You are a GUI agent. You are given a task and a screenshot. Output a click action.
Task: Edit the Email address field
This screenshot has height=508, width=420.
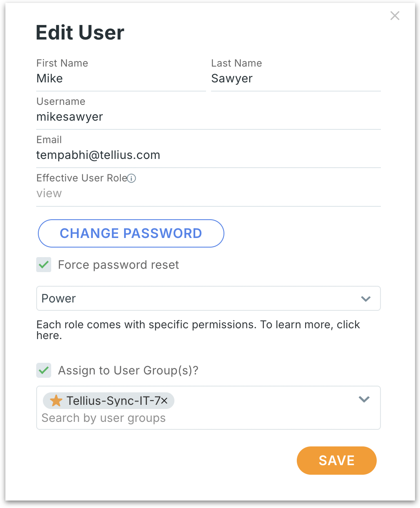click(x=208, y=155)
